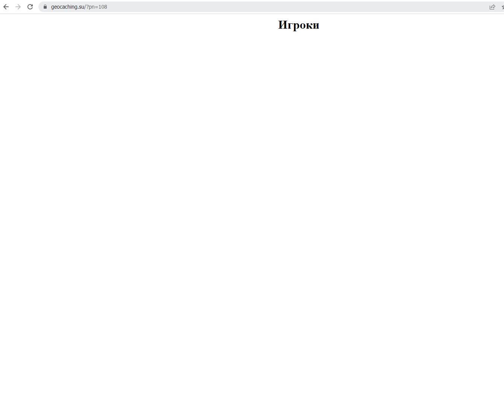Open the share menu in the omnibox
504x420 pixels.
(x=492, y=7)
